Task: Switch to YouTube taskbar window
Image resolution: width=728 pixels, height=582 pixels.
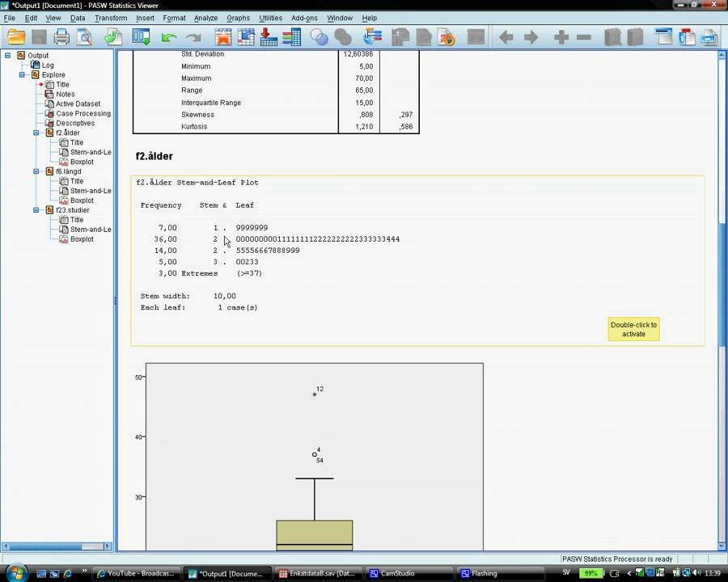Action: [x=136, y=573]
